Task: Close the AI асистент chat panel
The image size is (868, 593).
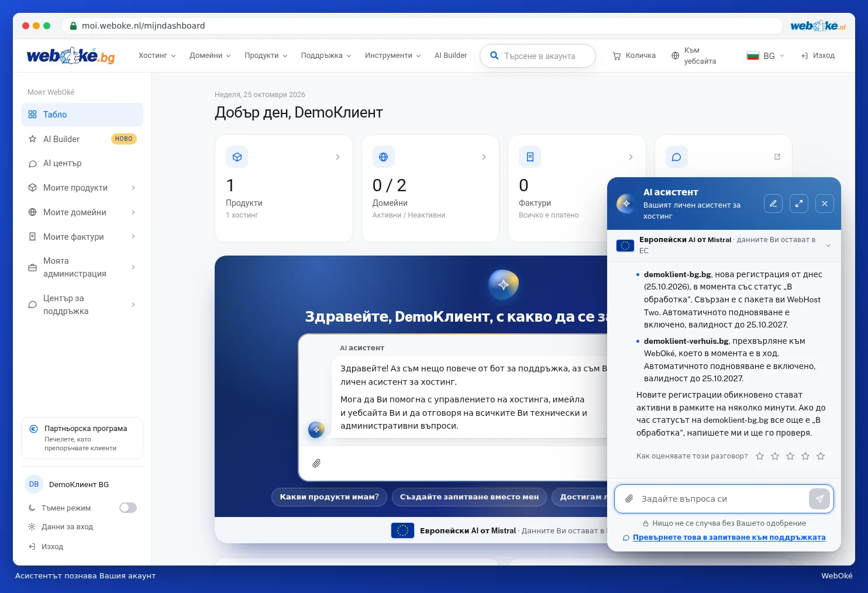Action: tap(825, 204)
